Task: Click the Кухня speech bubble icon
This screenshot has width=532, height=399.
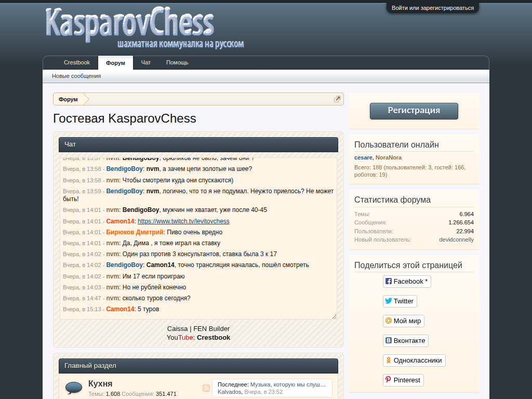Action: pos(74,388)
